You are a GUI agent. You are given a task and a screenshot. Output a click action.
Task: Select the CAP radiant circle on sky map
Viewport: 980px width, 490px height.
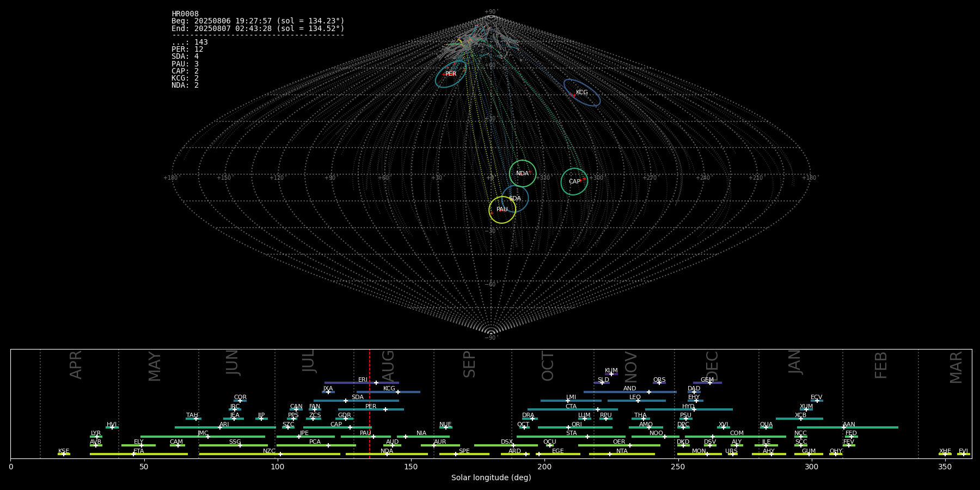pos(574,182)
